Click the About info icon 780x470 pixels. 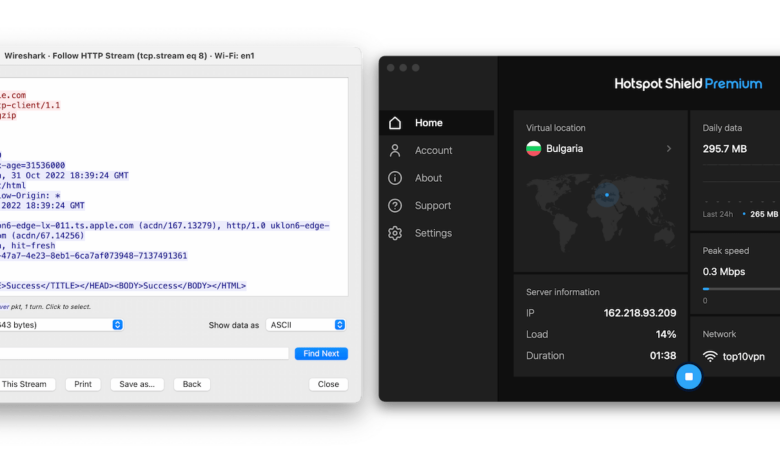[x=395, y=178]
